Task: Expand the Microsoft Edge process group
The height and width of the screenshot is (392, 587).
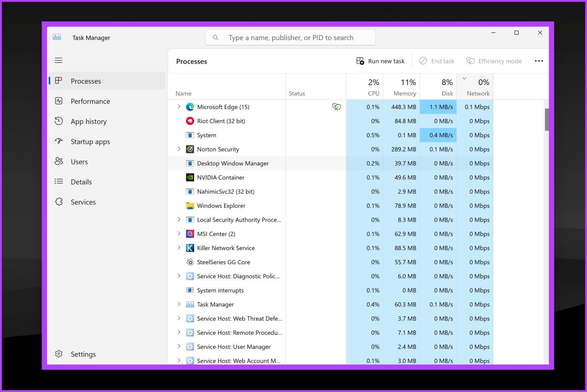Action: pyautogui.click(x=179, y=107)
